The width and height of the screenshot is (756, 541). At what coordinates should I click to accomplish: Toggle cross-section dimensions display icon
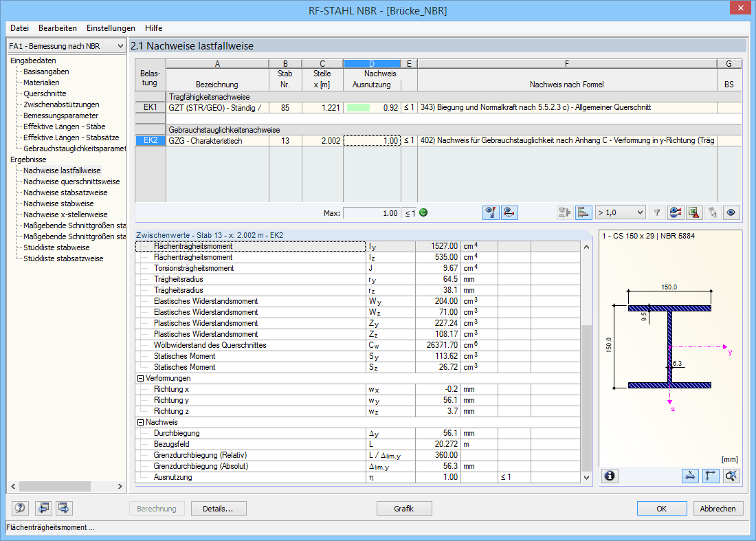pyautogui.click(x=691, y=476)
